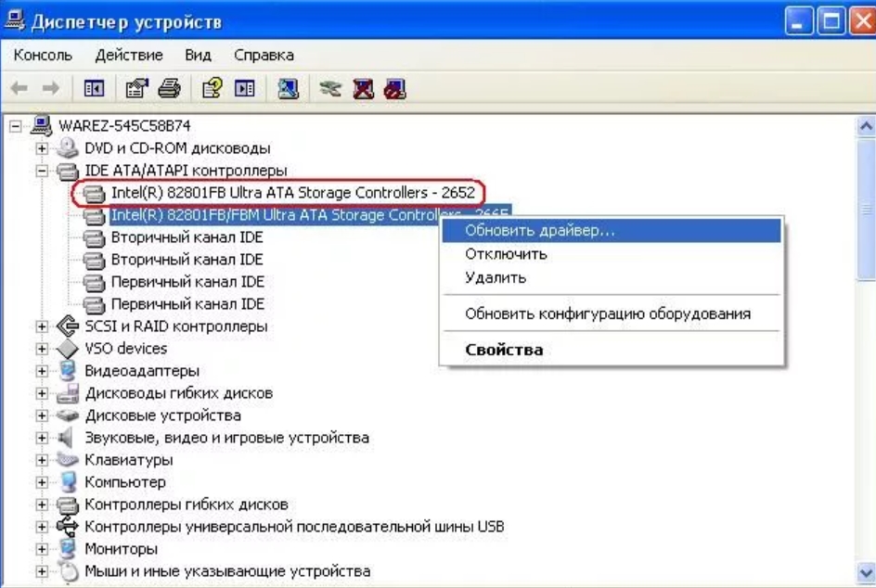
Task: Open Свойства from the context menu
Action: tap(504, 350)
